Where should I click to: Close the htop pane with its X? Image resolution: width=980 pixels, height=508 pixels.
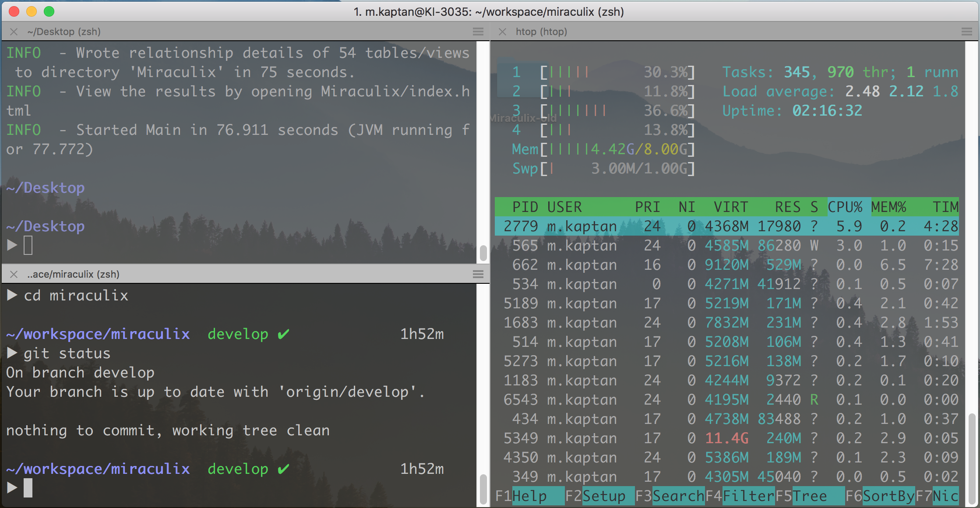click(x=502, y=32)
